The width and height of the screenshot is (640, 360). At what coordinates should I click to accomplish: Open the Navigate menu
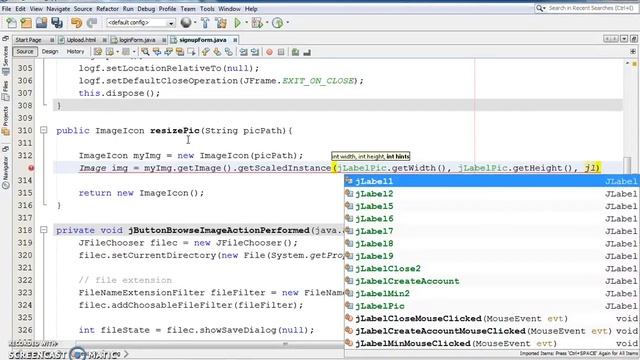point(58,9)
